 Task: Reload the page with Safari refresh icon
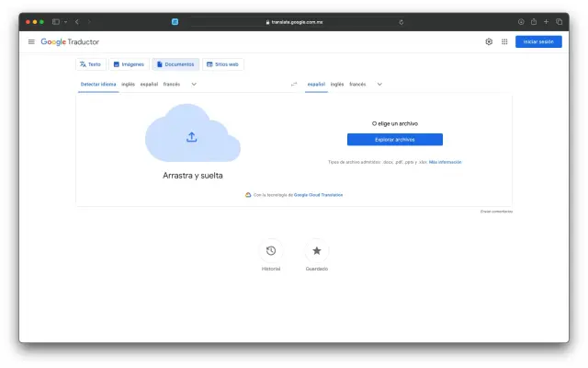(x=401, y=21)
